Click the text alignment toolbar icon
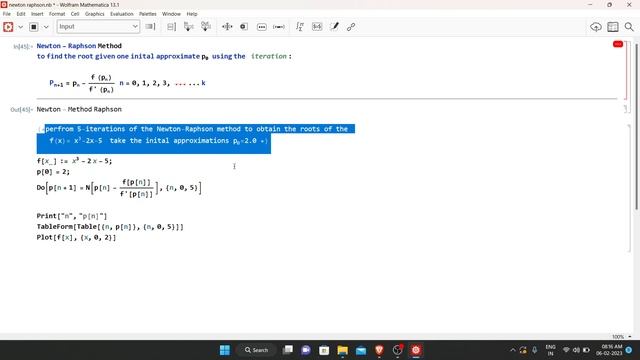The image size is (640, 360). 227,27
